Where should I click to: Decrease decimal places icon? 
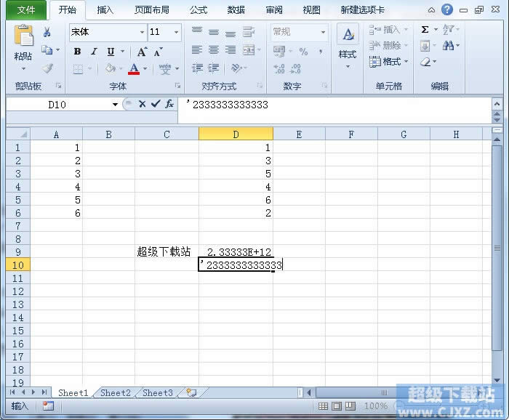coord(295,68)
